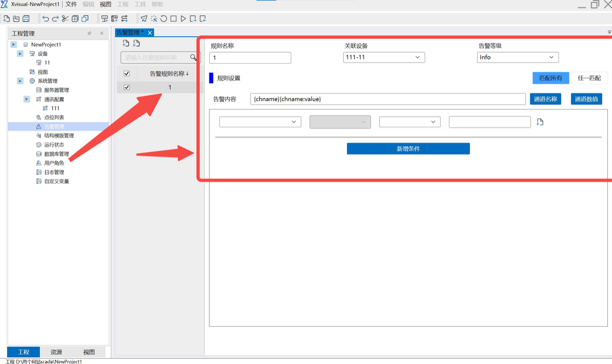
Task: Open 结构模版管理 in the project tree
Action: 59,136
